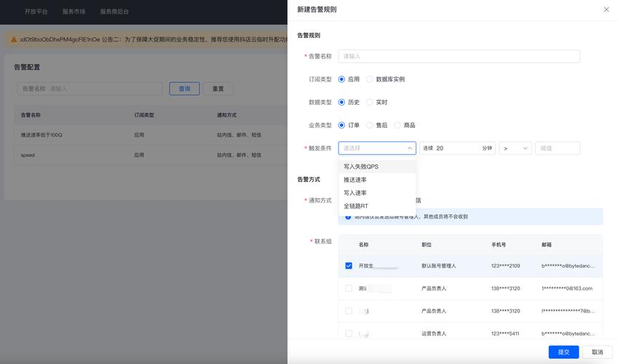This screenshot has height=364, width=618.
Task: Focus the 告警名称 input in the rule form
Action: 459,56
